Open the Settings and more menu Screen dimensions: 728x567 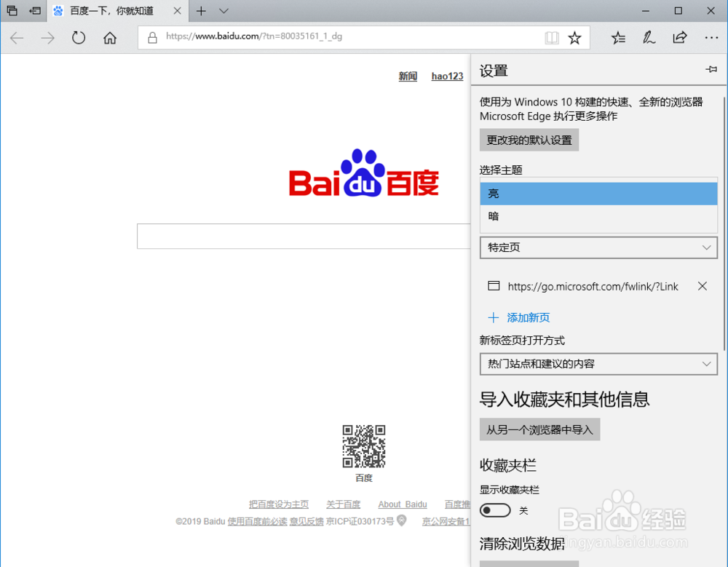click(711, 38)
